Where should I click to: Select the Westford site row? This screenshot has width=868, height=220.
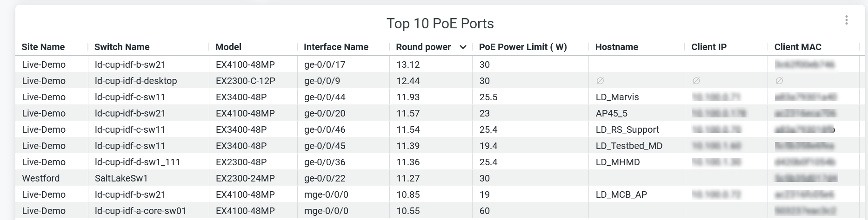tap(40, 178)
